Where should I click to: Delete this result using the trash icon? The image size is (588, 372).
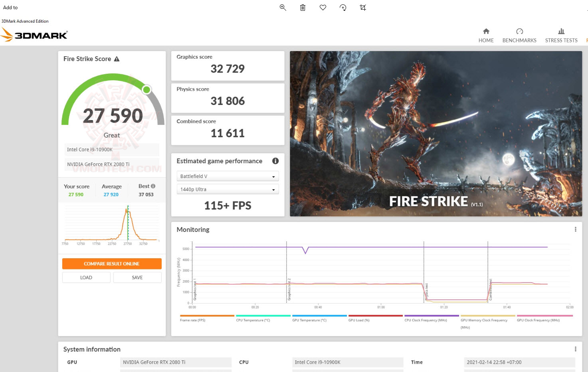(303, 7)
